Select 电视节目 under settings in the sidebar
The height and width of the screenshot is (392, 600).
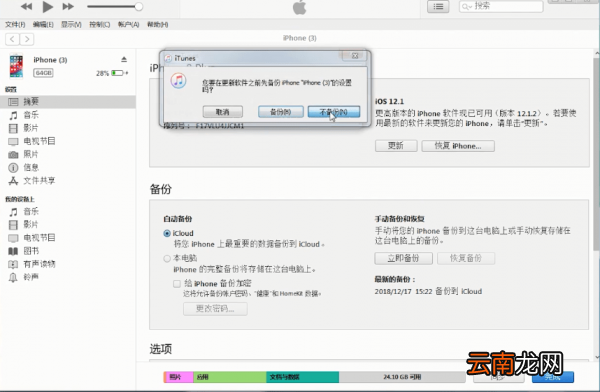(68, 141)
